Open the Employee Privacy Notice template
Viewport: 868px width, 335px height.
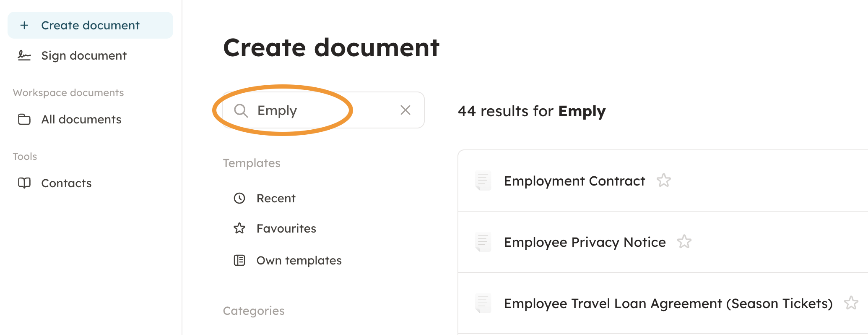(x=585, y=242)
